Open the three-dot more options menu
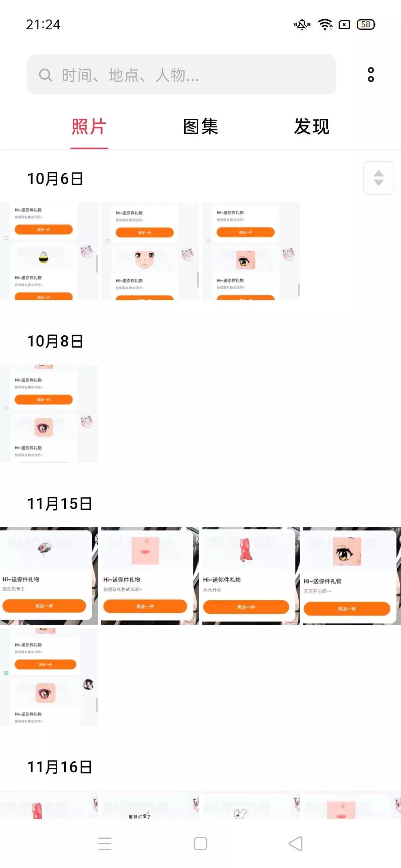The height and width of the screenshot is (868, 401). tap(371, 75)
